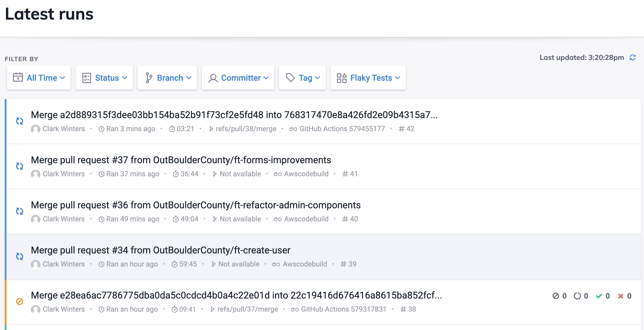Click the red failed X icon on the bottom run
The width and height of the screenshot is (644, 330).
tap(621, 296)
